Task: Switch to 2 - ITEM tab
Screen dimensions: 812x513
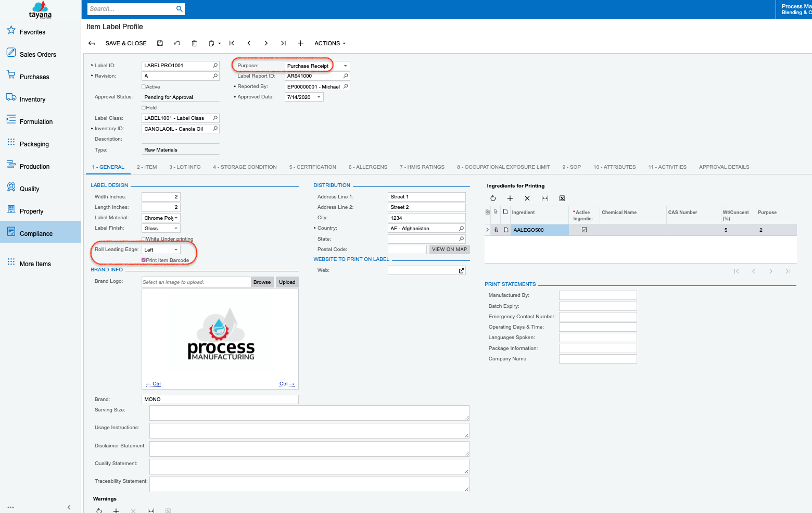Action: [147, 167]
